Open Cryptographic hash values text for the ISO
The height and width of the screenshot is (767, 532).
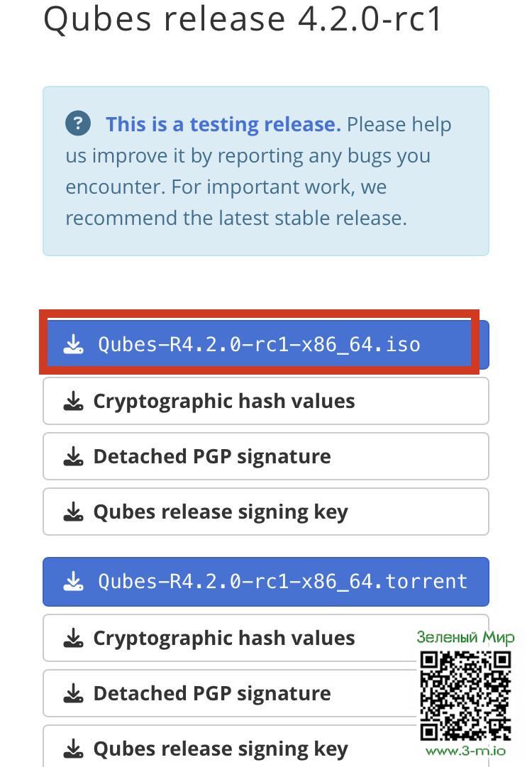(223, 402)
